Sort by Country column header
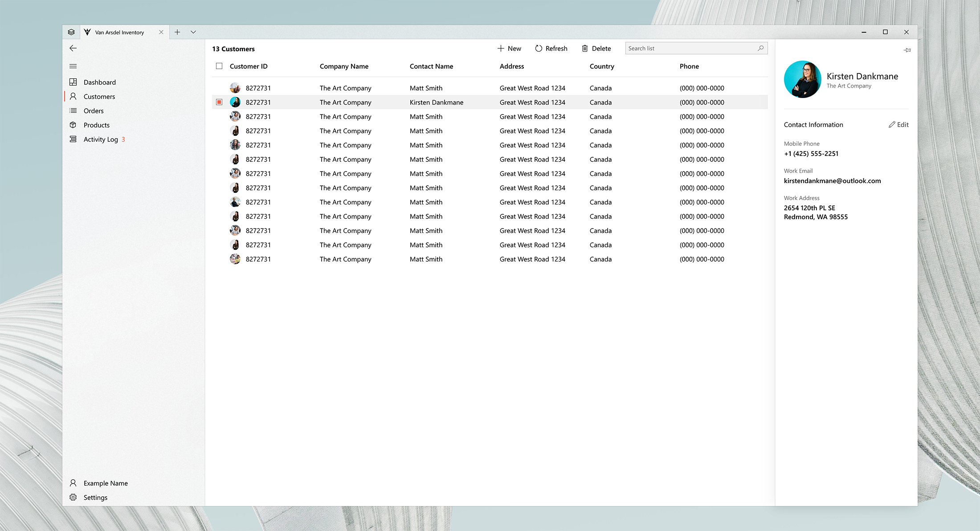Image resolution: width=980 pixels, height=531 pixels. pyautogui.click(x=602, y=66)
